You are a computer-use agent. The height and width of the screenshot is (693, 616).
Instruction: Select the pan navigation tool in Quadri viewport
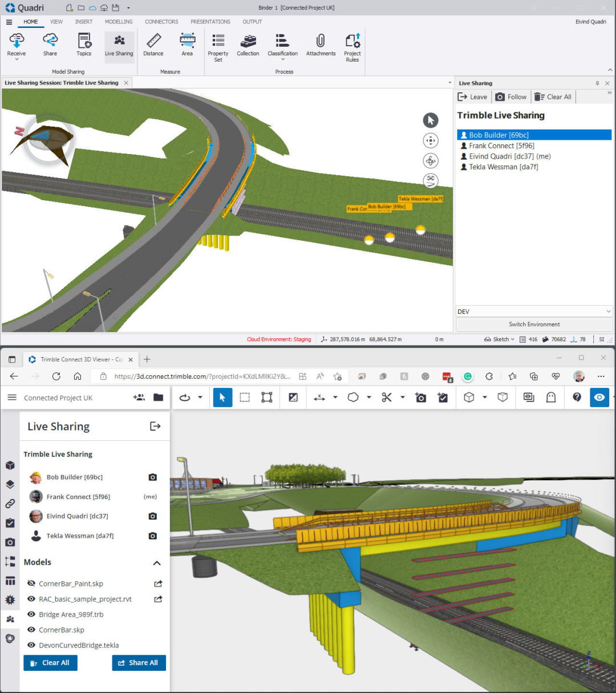coord(431,140)
